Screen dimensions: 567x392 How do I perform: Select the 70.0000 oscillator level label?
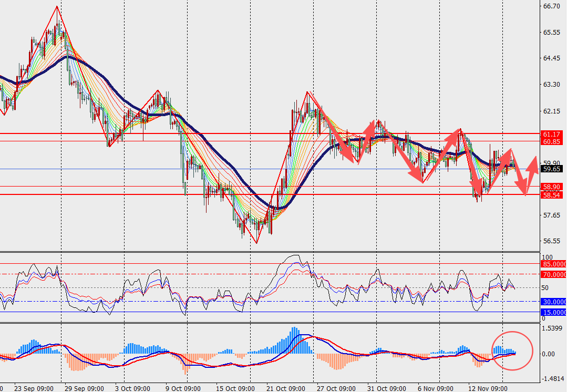pos(553,274)
